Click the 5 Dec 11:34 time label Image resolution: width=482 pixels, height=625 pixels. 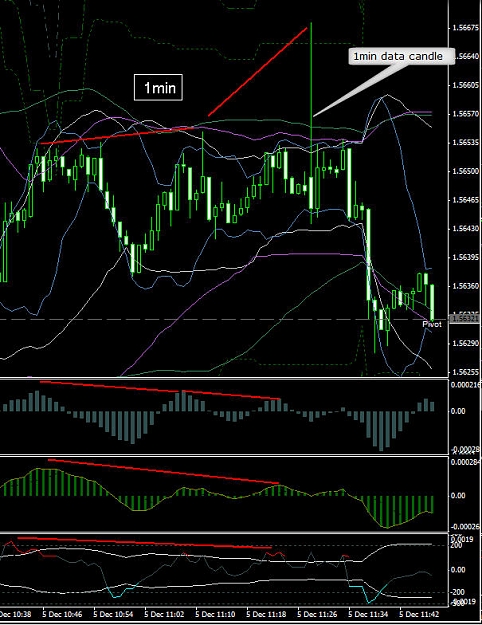368,614
